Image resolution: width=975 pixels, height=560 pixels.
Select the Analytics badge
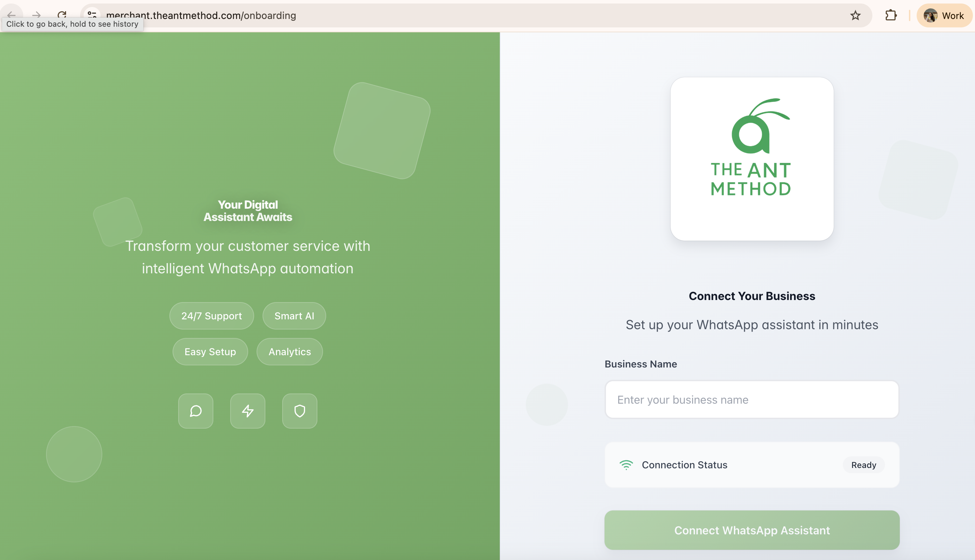pyautogui.click(x=289, y=351)
